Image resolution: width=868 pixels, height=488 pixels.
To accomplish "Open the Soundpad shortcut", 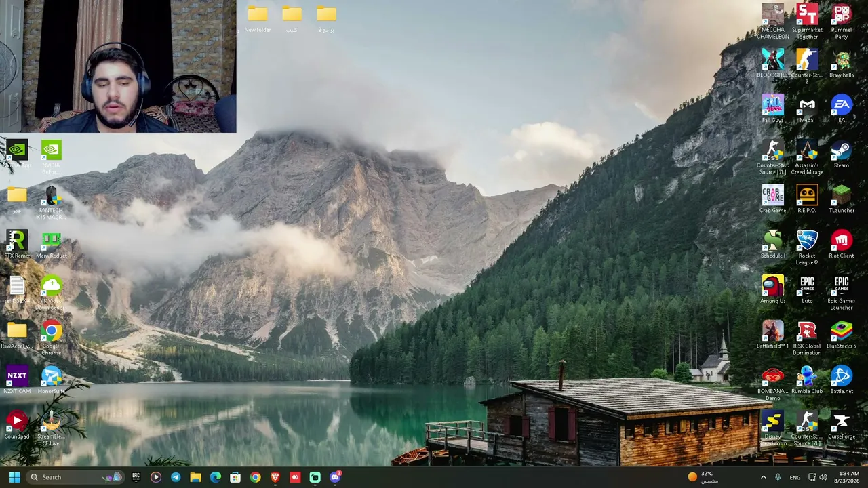I will click(x=17, y=426).
